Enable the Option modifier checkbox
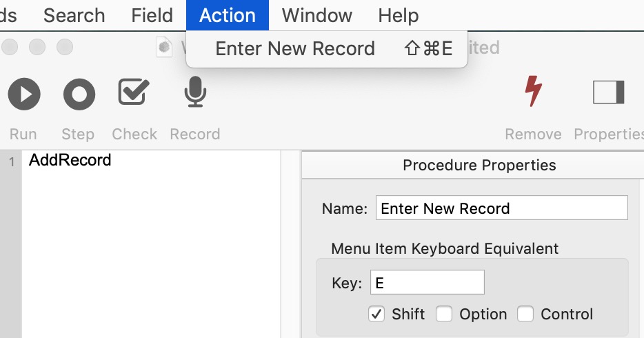Screen dimensions: 644x338 [x=444, y=314]
